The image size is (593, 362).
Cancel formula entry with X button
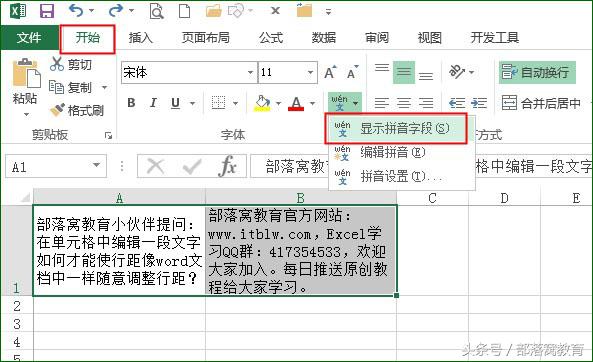[155, 166]
